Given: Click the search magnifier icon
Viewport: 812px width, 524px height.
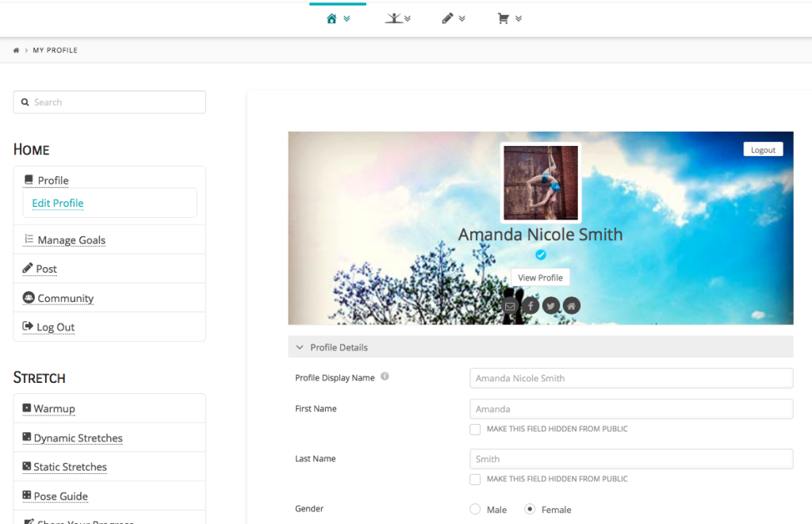Looking at the screenshot, I should click(x=25, y=102).
